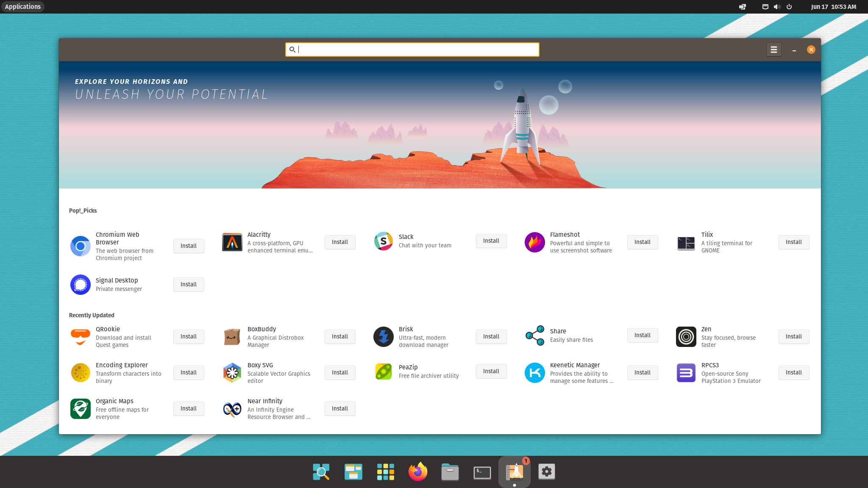This screenshot has width=868, height=488.
Task: Open the QRookie app icon
Action: (x=81, y=337)
